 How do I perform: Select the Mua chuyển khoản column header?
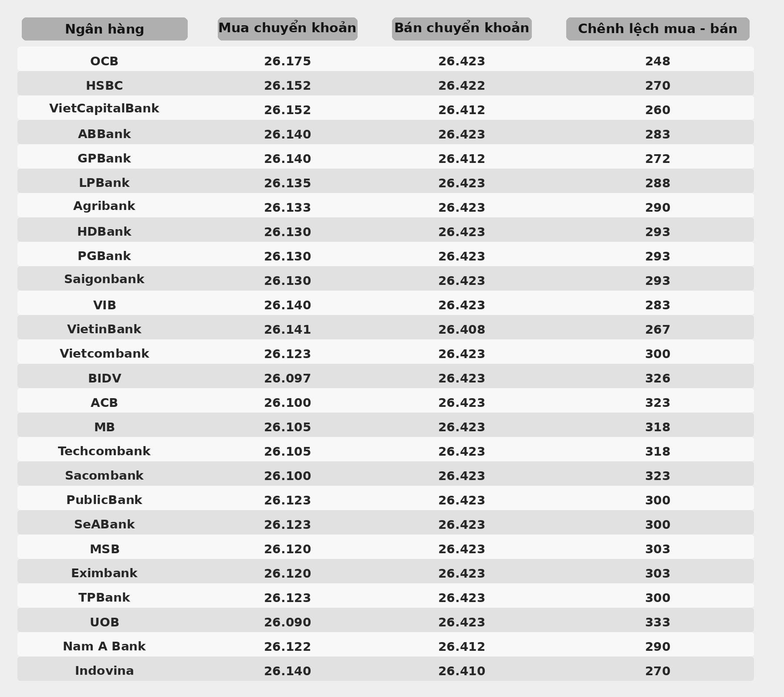pos(287,29)
